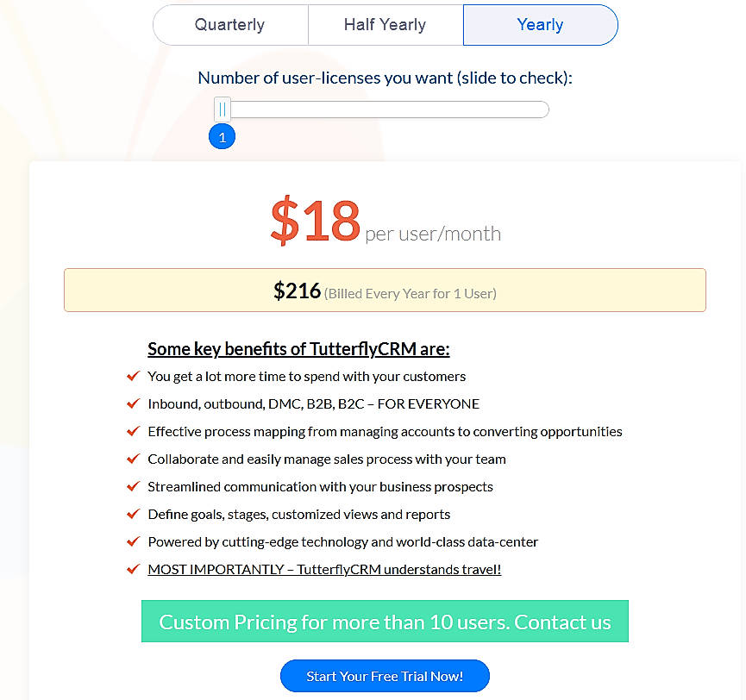Click the $216 yearly billing box
The width and height of the screenshot is (746, 700).
click(x=385, y=291)
